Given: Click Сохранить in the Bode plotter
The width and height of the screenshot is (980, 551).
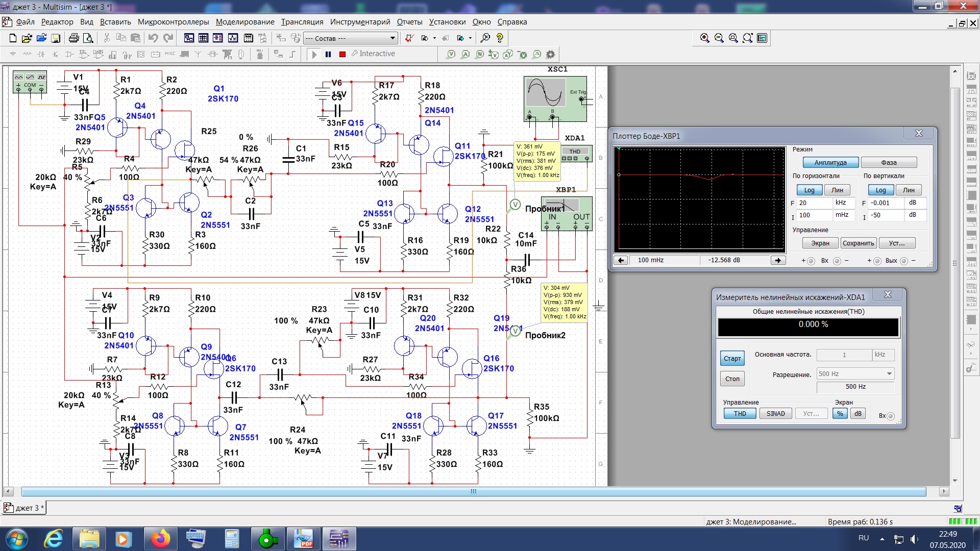Looking at the screenshot, I should pyautogui.click(x=858, y=243).
